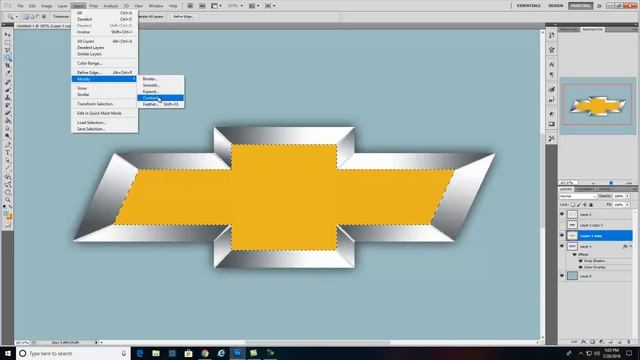
Task: Open the Paragraph panel icon in dock
Action: tap(551, 75)
